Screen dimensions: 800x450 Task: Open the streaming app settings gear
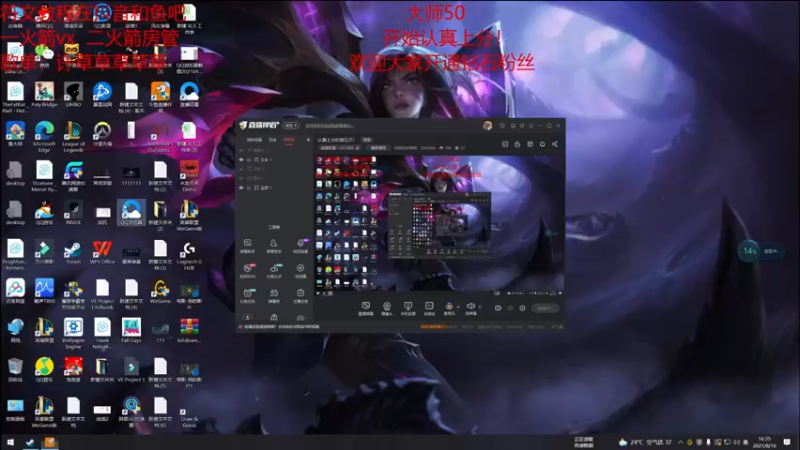click(x=522, y=308)
